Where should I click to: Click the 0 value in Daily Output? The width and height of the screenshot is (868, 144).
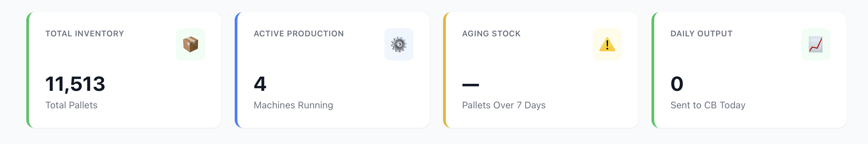tap(677, 84)
